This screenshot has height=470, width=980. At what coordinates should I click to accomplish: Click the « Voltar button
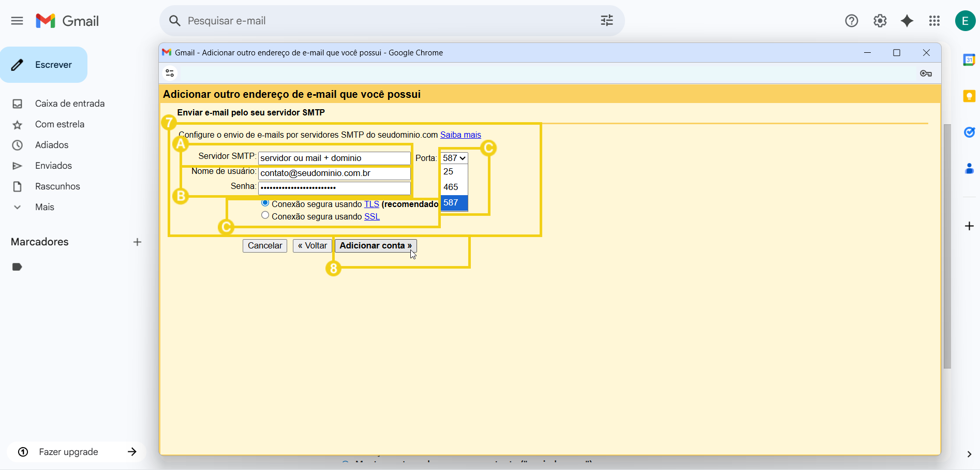tap(313, 246)
